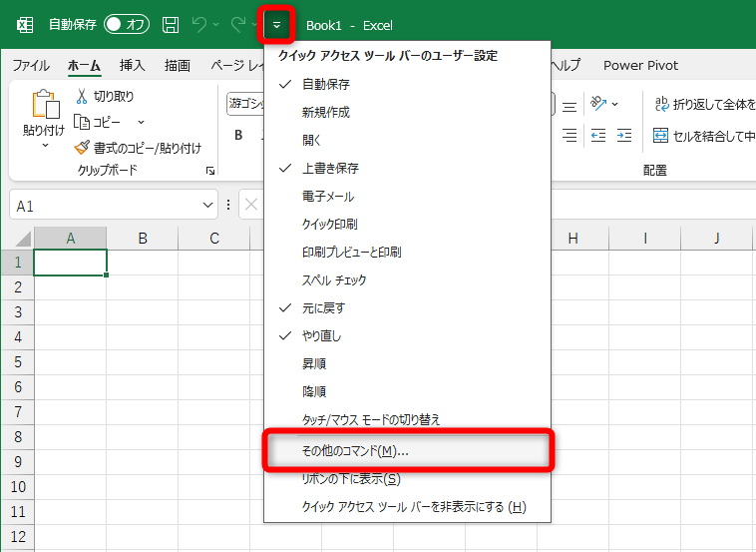Click the decrease indent icon
756x552 pixels.
tap(598, 136)
